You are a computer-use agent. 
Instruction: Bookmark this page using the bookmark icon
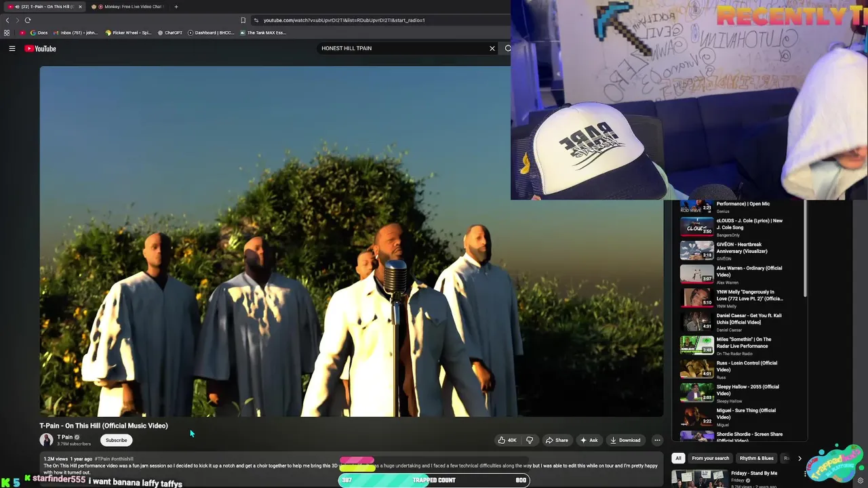[243, 20]
